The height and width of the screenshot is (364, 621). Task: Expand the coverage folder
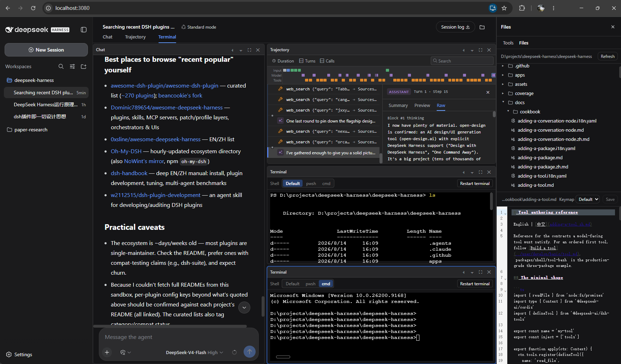tap(503, 94)
